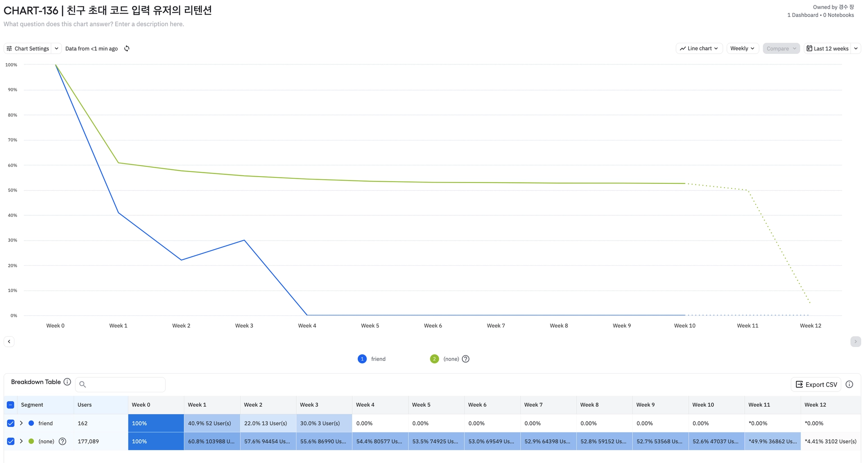Toggle the select-all segments header checkbox
The width and height of the screenshot is (868, 463).
click(x=11, y=405)
